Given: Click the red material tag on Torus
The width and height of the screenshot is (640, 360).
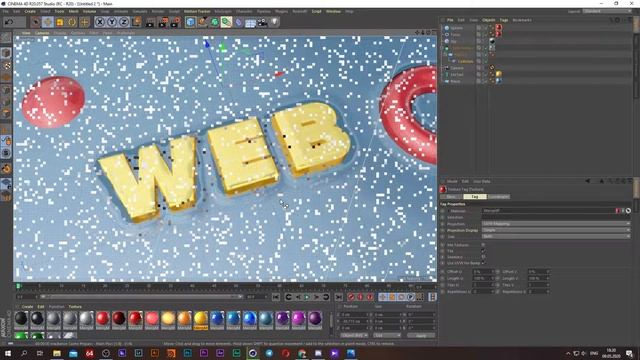Looking at the screenshot, I should click(499, 34).
